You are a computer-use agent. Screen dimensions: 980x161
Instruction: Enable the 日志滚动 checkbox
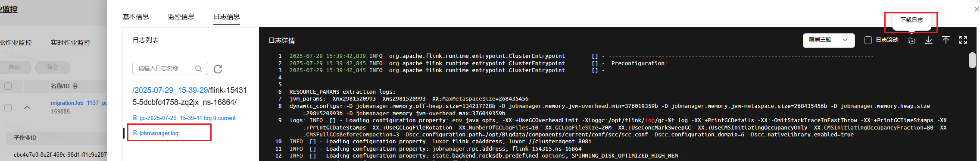pos(868,40)
